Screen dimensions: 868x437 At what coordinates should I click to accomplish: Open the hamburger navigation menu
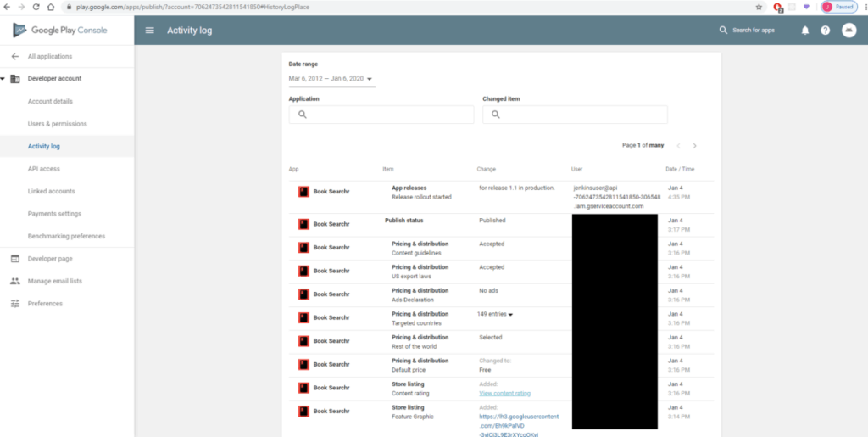(150, 31)
